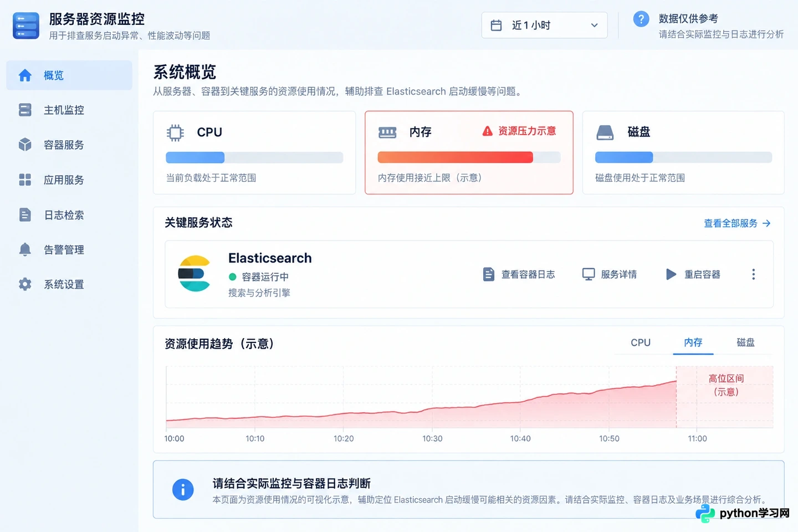The width and height of the screenshot is (798, 532).
Task: Click the 资源压力示意 warning label
Action: pyautogui.click(x=527, y=131)
